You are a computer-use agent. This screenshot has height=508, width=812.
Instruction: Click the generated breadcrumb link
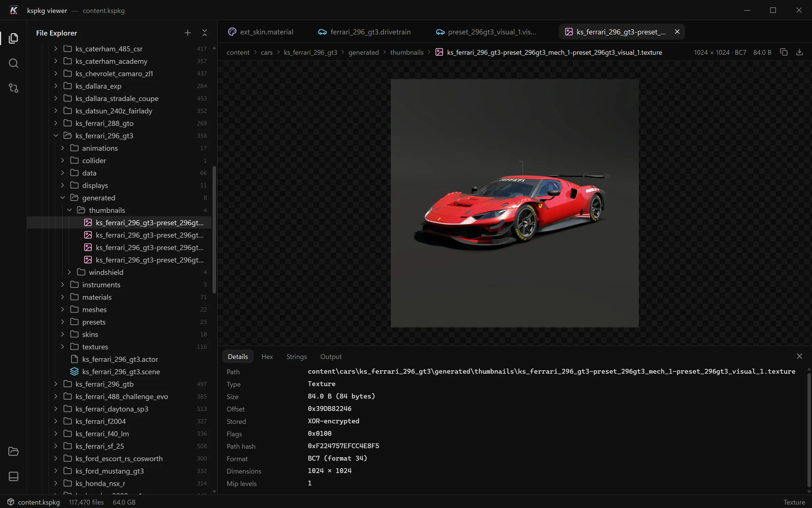pyautogui.click(x=363, y=52)
